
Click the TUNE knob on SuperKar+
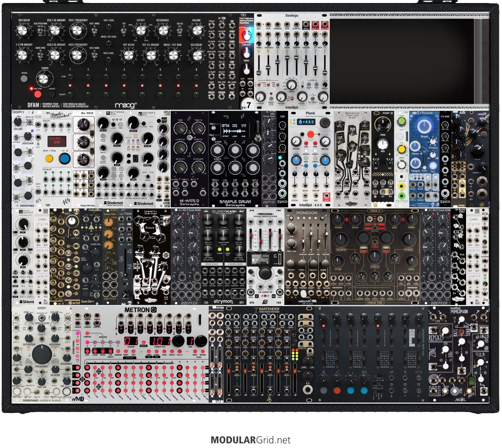point(224,219)
